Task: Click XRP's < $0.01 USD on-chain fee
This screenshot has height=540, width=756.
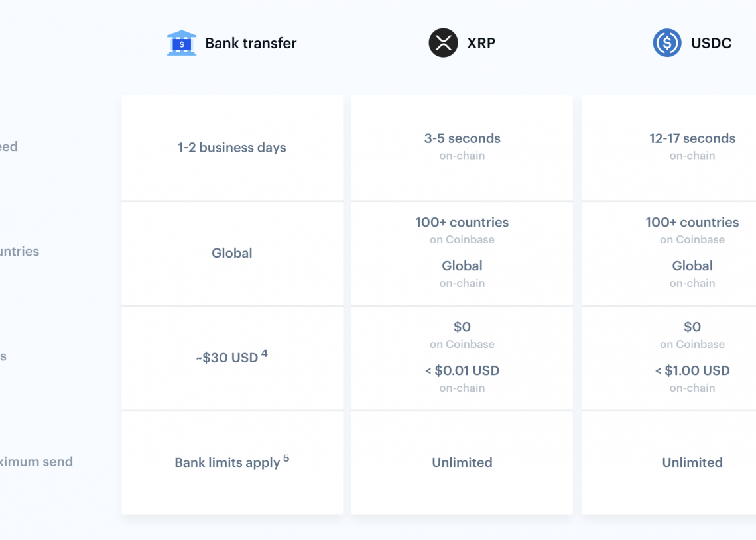Action: [x=462, y=370]
